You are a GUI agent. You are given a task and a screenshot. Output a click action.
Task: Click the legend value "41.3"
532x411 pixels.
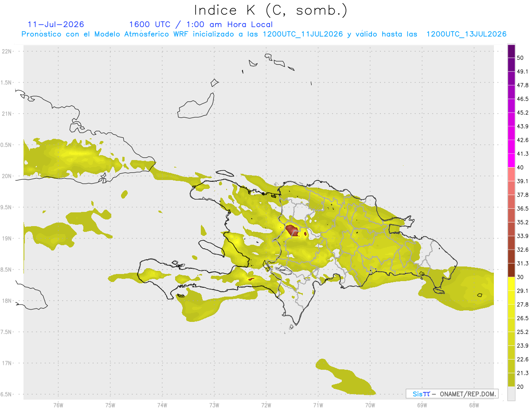[x=523, y=154]
